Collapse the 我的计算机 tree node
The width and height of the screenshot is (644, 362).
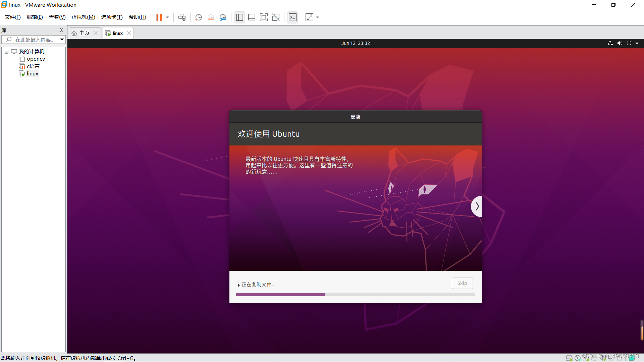(6, 51)
